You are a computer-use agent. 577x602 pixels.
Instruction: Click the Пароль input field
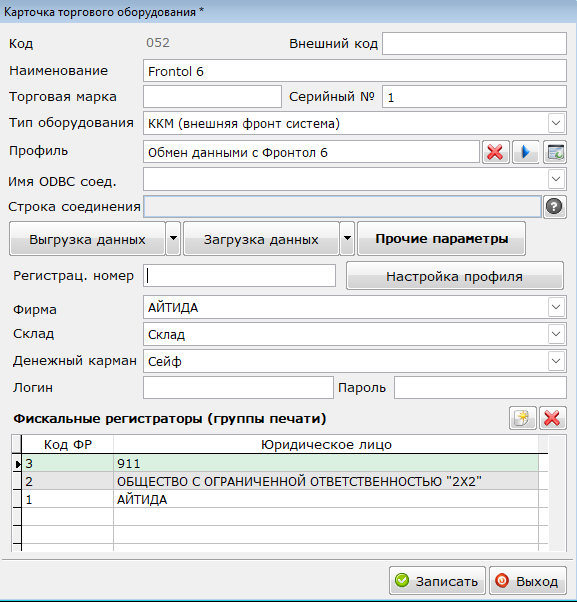[x=480, y=387]
